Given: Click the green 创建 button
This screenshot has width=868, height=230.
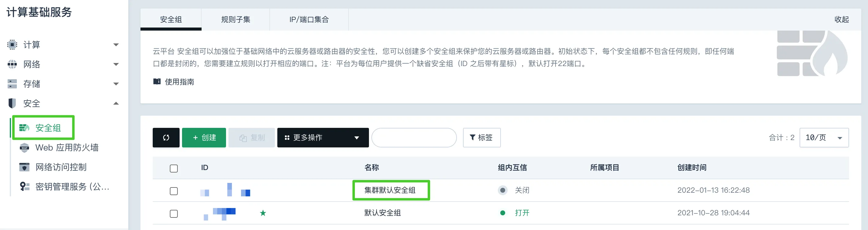Looking at the screenshot, I should click(204, 138).
